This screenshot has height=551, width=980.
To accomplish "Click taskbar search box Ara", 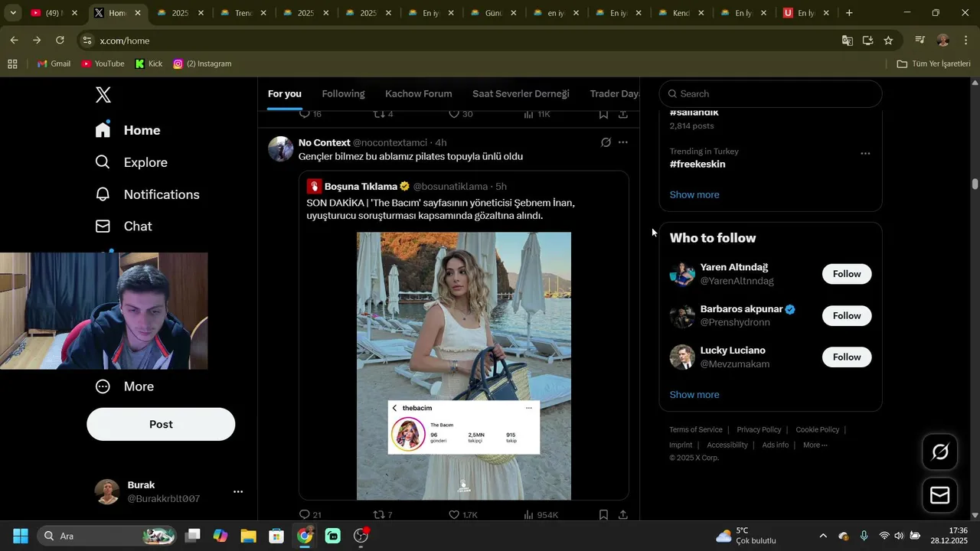I will pyautogui.click(x=106, y=536).
